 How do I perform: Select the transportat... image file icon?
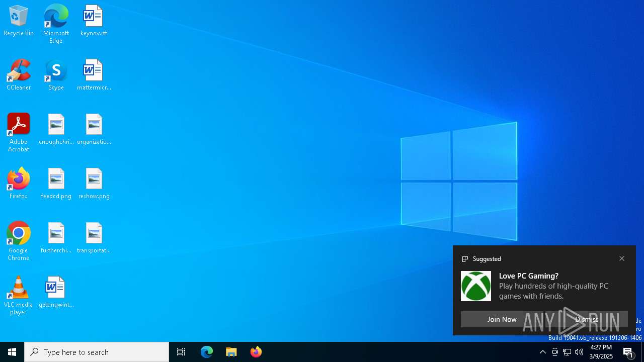pyautogui.click(x=94, y=238)
